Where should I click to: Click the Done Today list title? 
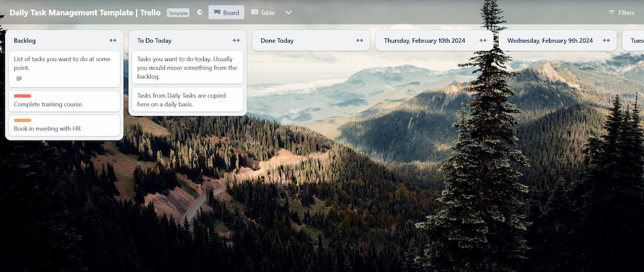(277, 41)
